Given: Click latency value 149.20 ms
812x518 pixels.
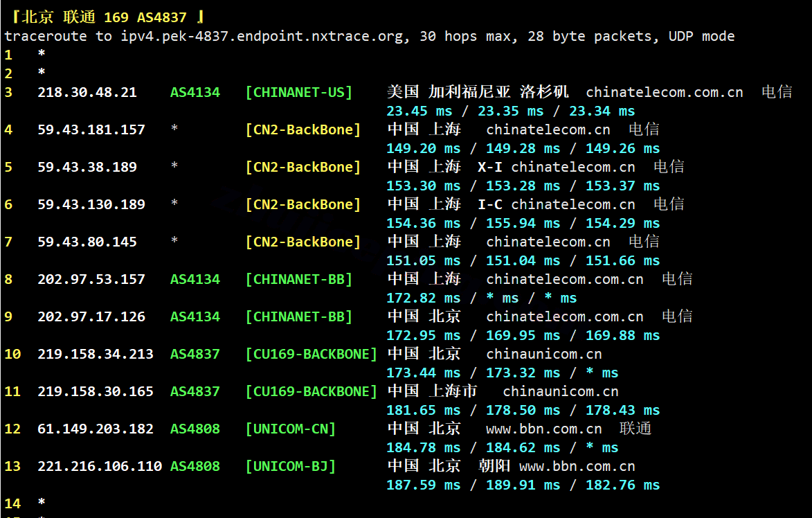Looking at the screenshot, I should click(424, 148).
